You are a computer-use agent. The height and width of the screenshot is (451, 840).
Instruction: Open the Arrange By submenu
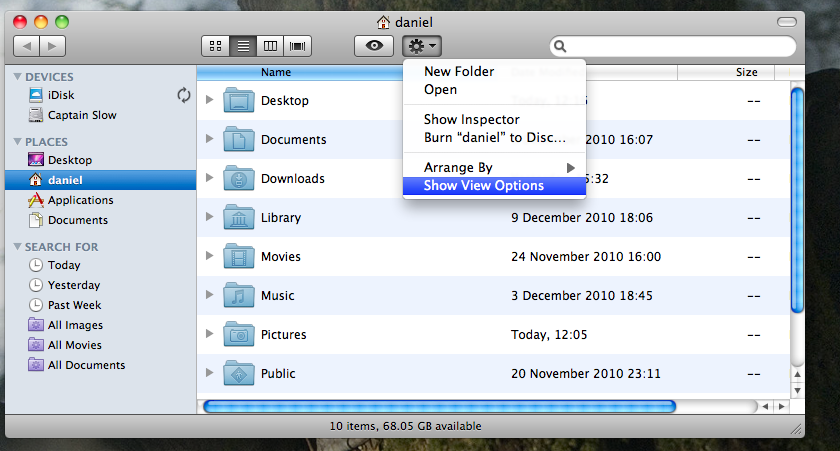[494, 168]
